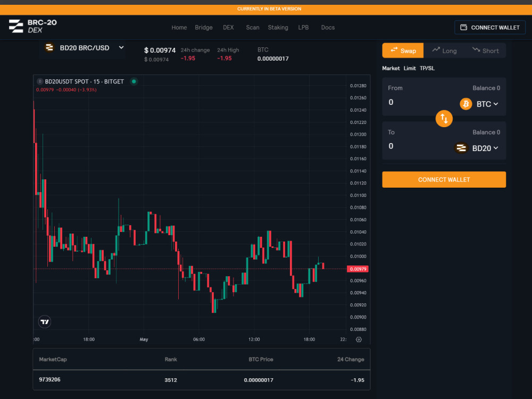This screenshot has width=532, height=399.
Task: Open the Home nav link
Action: click(x=179, y=28)
